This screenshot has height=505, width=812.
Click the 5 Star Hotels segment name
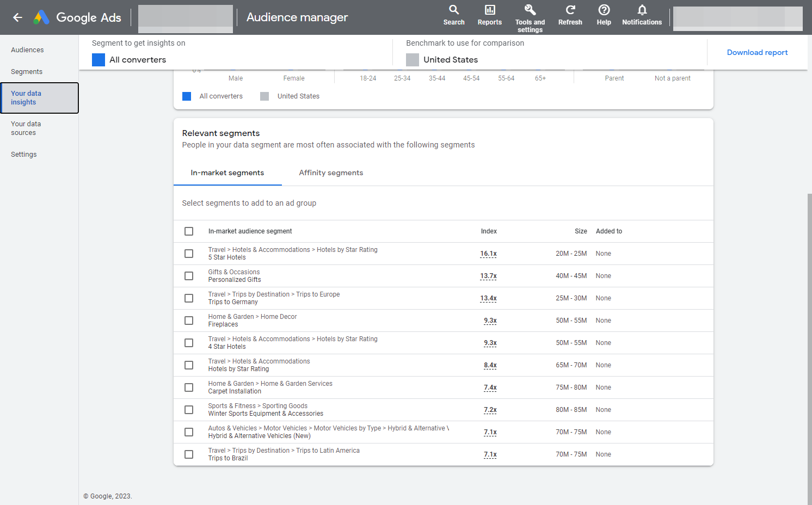point(227,257)
